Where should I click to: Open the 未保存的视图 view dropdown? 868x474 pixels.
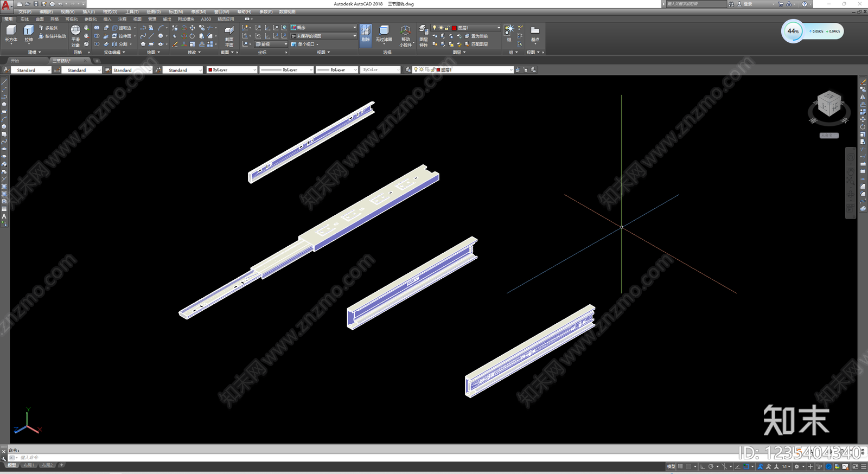pos(323,36)
